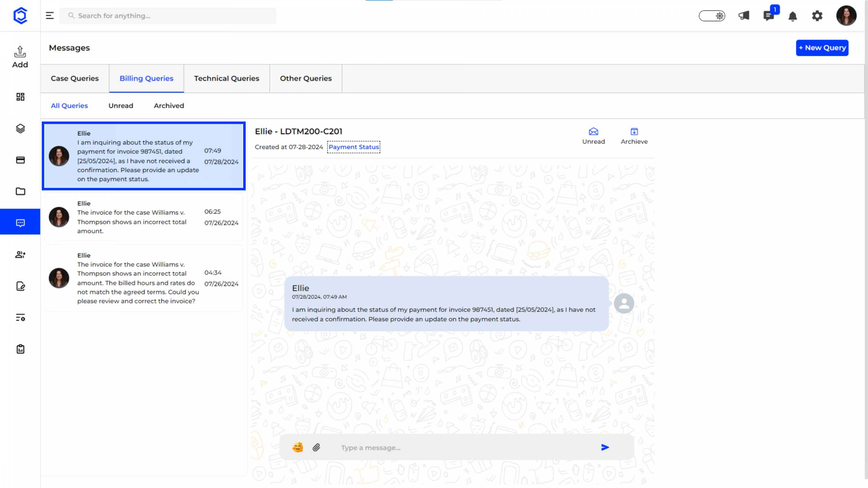The width and height of the screenshot is (868, 488).
Task: Click the New Query button
Action: pos(822,48)
